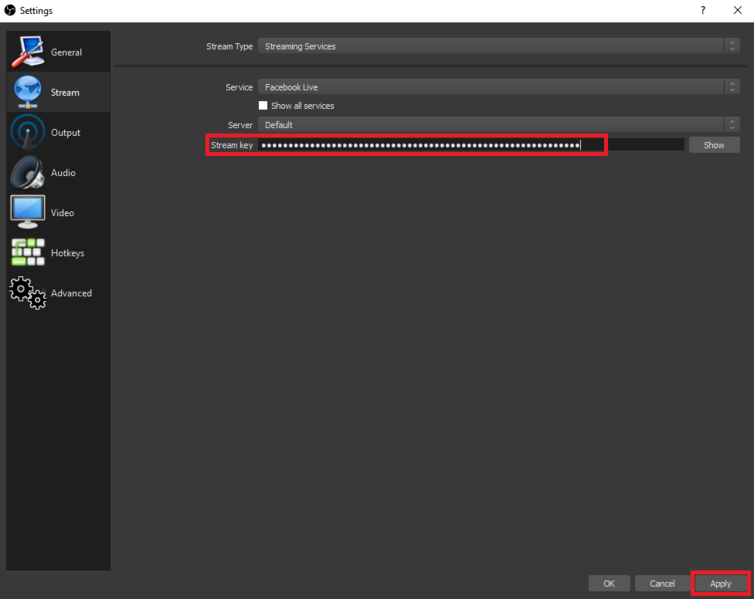Enable the Show all services checkbox

pyautogui.click(x=263, y=105)
